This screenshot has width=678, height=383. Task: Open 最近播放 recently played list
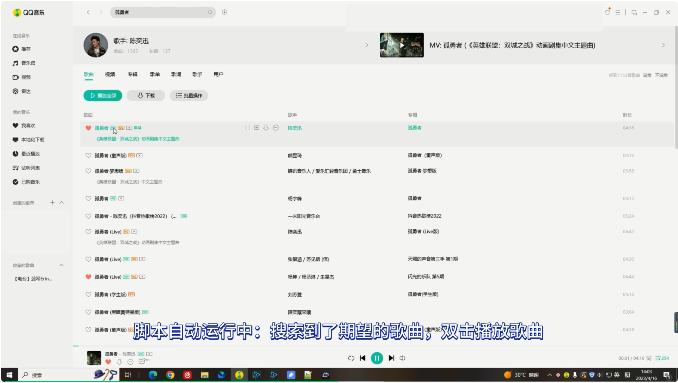(x=26, y=154)
